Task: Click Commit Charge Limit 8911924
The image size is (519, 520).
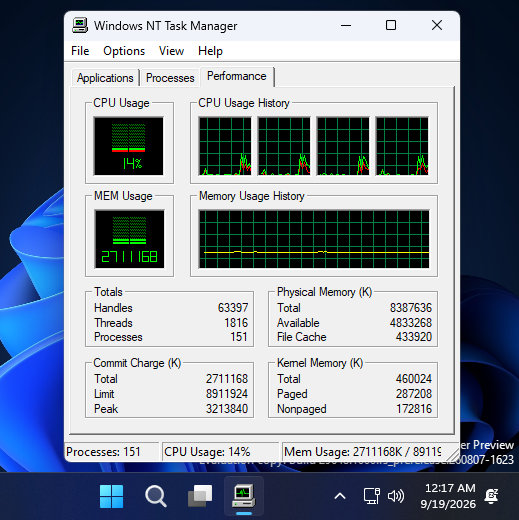Action: click(x=227, y=394)
